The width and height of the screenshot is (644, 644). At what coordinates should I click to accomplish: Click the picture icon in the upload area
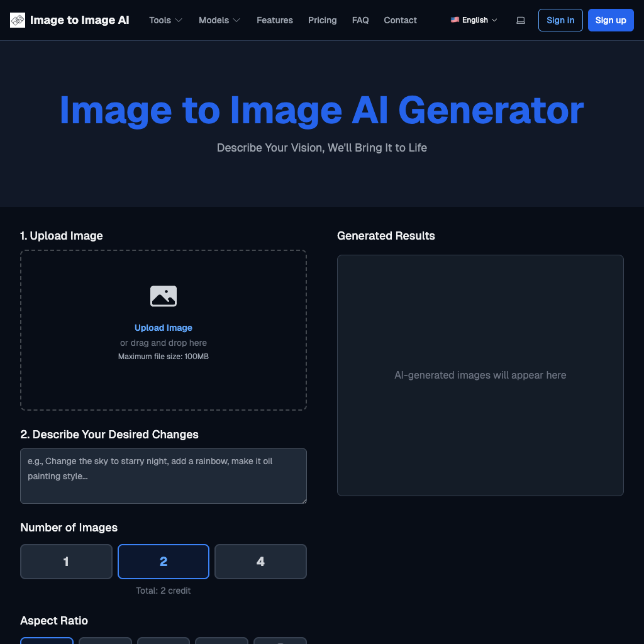click(x=163, y=296)
